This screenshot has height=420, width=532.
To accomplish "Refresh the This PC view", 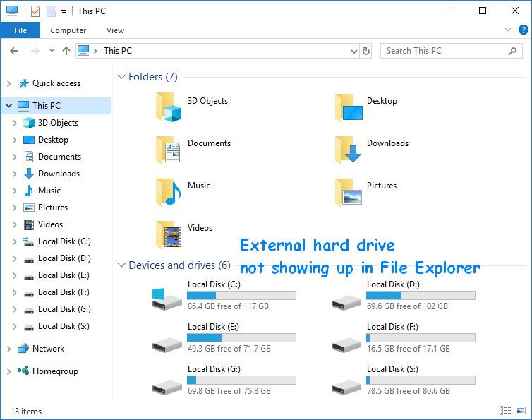I will [x=366, y=51].
